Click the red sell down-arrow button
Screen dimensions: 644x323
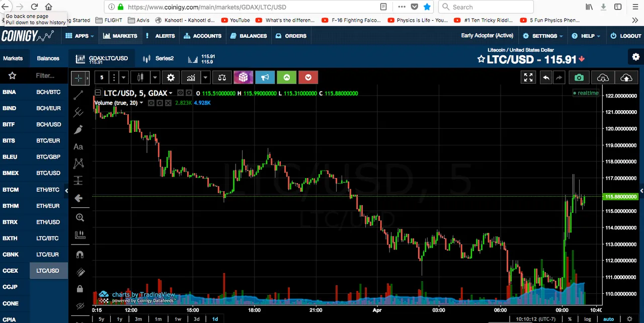308,77
